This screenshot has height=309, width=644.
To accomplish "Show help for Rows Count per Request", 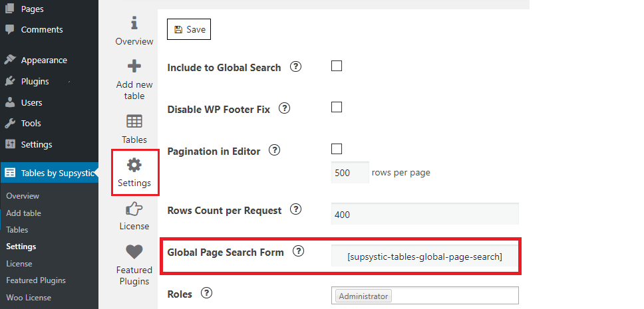I will 295,210.
